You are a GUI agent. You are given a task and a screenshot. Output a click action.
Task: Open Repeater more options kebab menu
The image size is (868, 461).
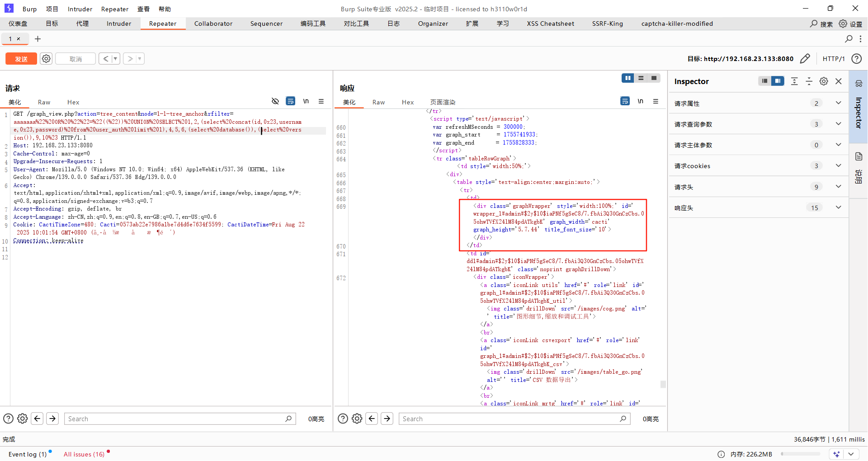tap(860, 39)
